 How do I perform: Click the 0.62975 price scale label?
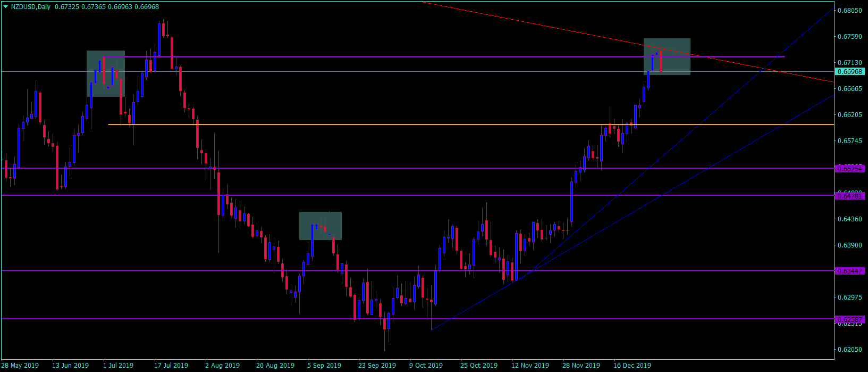pyautogui.click(x=849, y=297)
